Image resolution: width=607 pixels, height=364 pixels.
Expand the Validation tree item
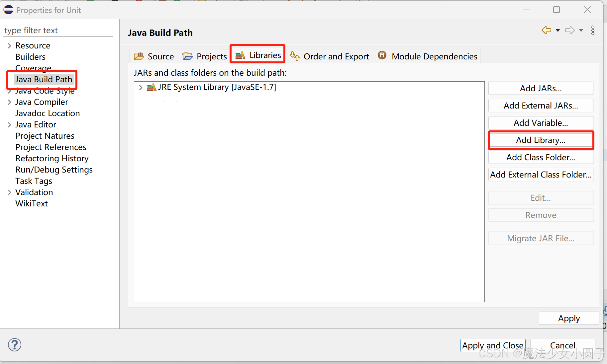pos(9,192)
